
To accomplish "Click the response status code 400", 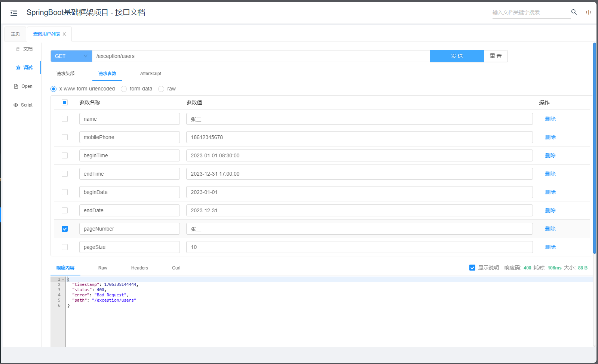I will [527, 268].
